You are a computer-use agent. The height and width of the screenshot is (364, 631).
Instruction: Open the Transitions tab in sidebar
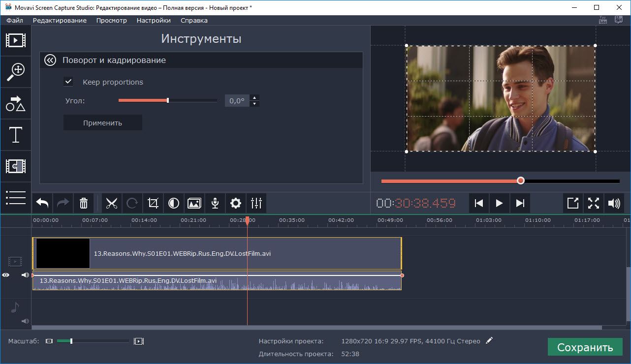click(15, 166)
